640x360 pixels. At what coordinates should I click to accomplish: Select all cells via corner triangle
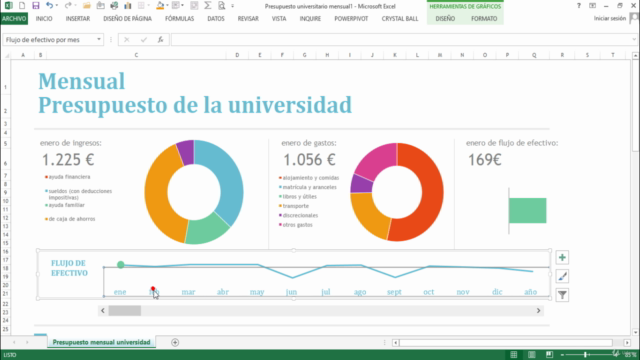pos(7,55)
